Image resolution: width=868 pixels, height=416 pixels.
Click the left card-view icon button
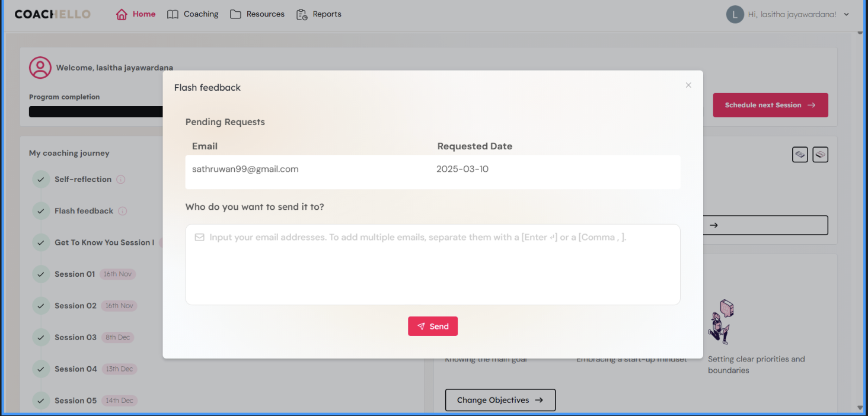[x=800, y=155]
